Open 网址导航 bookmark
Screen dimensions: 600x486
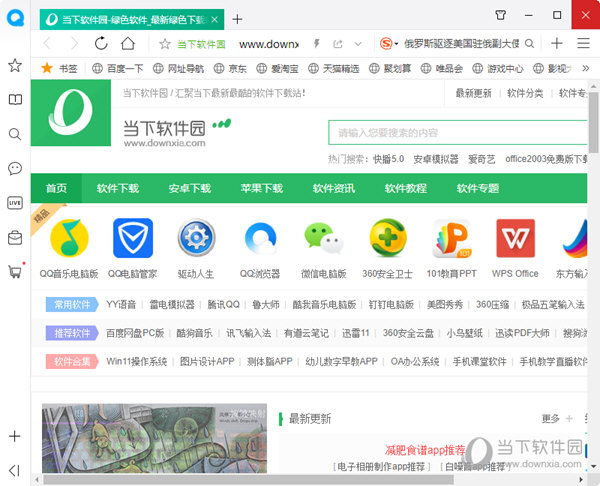[178, 68]
